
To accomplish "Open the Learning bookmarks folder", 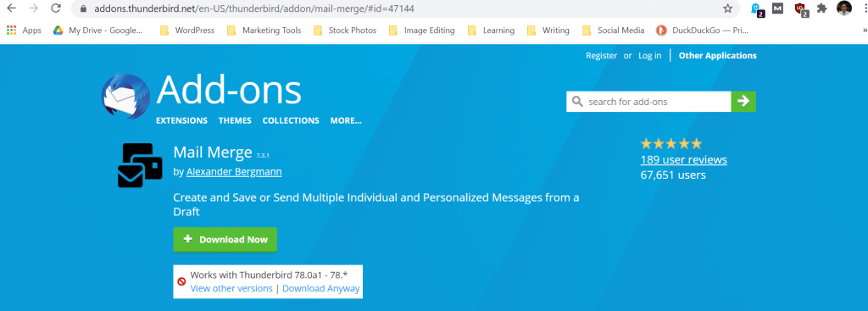I will coord(491,31).
